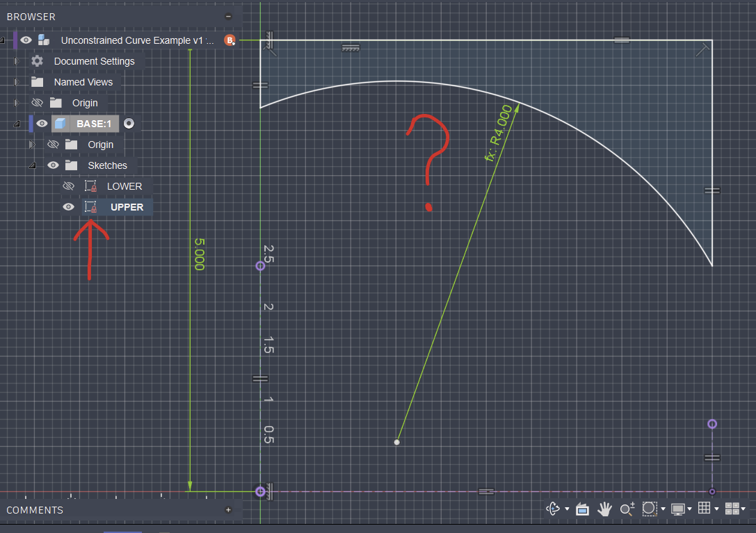
Task: Show the LOWER sketch
Action: (67, 186)
